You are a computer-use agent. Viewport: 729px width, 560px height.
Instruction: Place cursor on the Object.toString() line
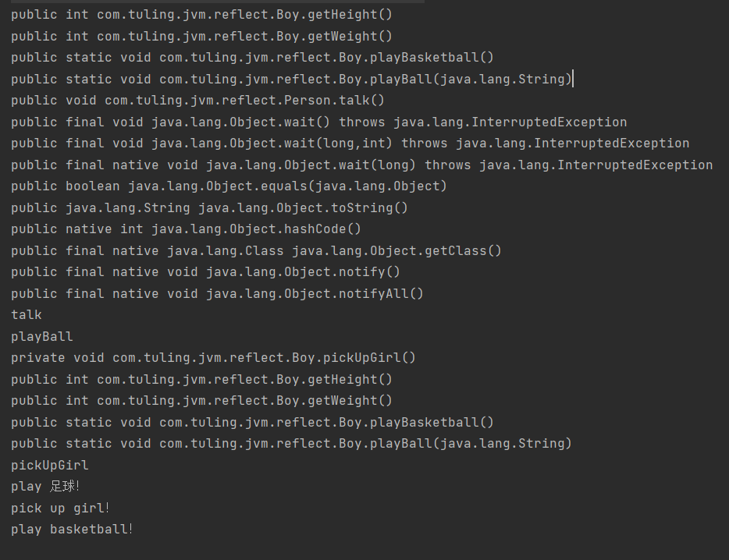(x=209, y=208)
